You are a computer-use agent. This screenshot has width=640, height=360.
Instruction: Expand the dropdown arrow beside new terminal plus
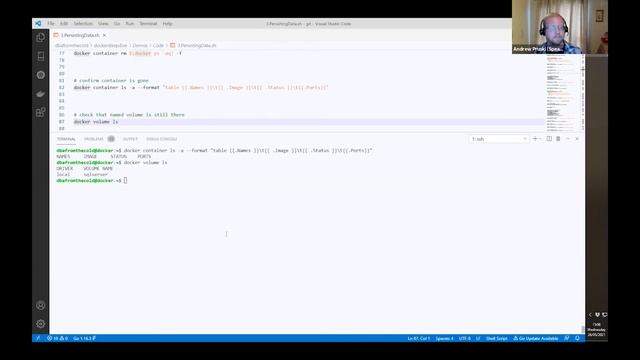click(x=540, y=139)
